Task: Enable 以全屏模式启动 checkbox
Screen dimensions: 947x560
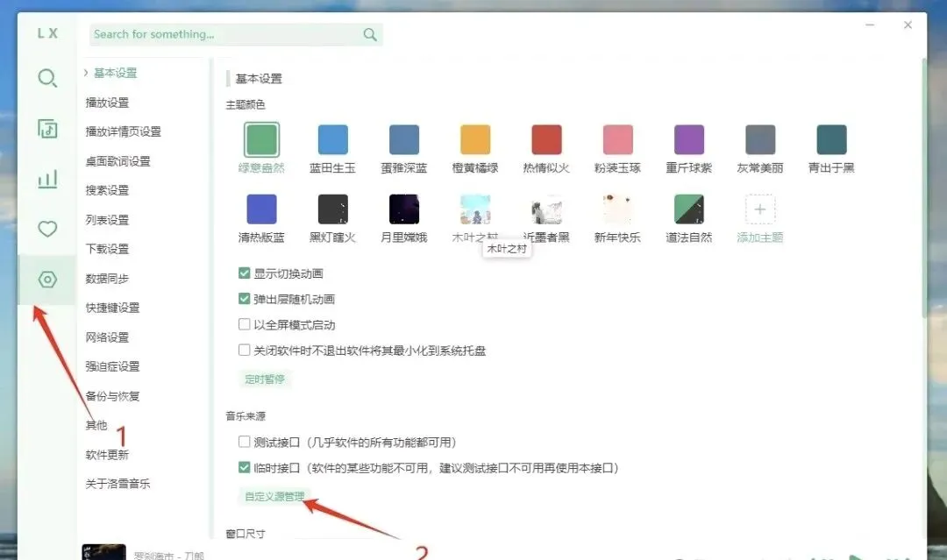Action: [244, 324]
